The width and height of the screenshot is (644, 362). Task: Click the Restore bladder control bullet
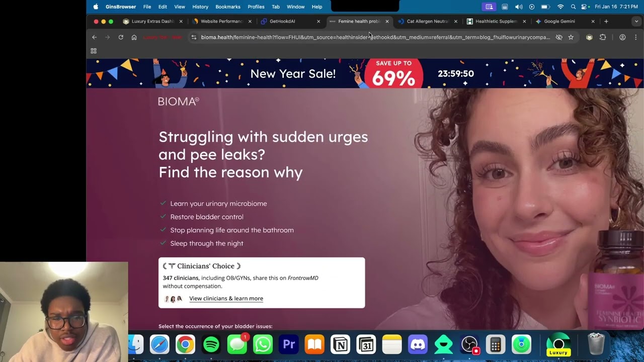(207, 217)
